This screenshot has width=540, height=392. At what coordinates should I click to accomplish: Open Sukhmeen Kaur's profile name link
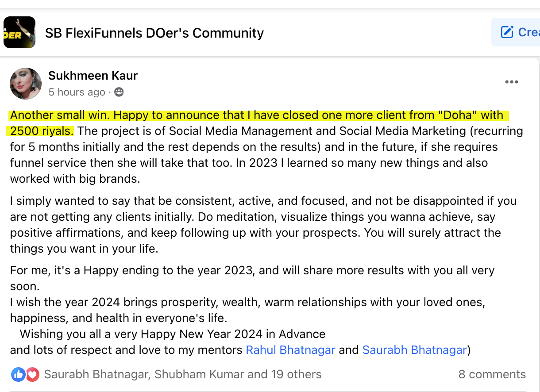(93, 76)
